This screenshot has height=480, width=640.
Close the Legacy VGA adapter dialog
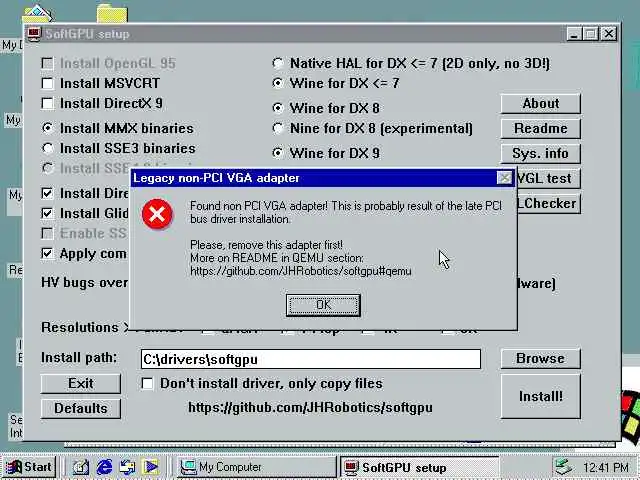click(x=504, y=178)
